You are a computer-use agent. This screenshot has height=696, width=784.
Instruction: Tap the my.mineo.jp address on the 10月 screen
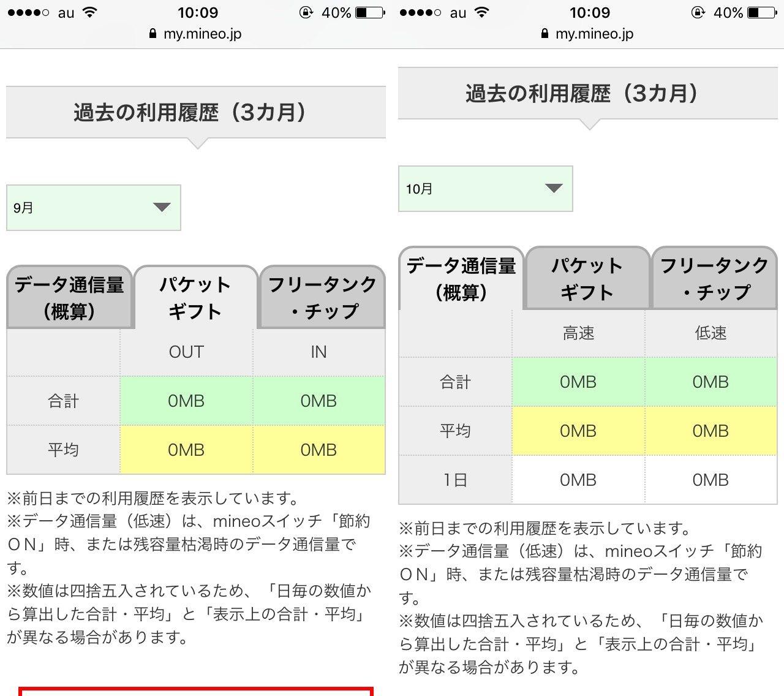(595, 34)
